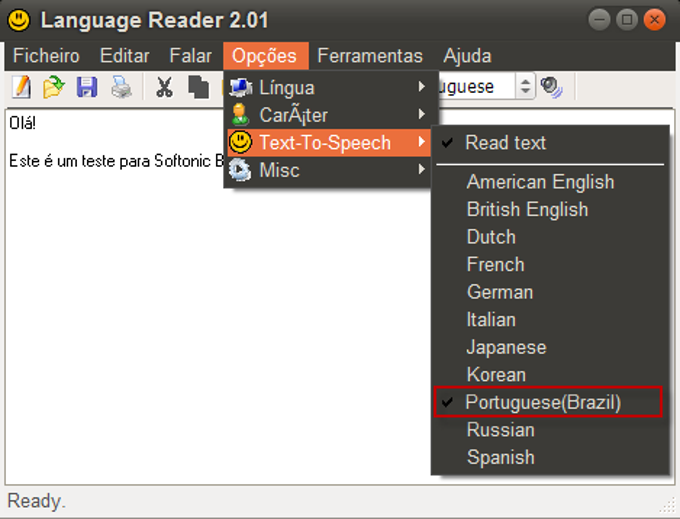Image resolution: width=680 pixels, height=519 pixels.
Task: Choose American English voice
Action: click(x=550, y=182)
